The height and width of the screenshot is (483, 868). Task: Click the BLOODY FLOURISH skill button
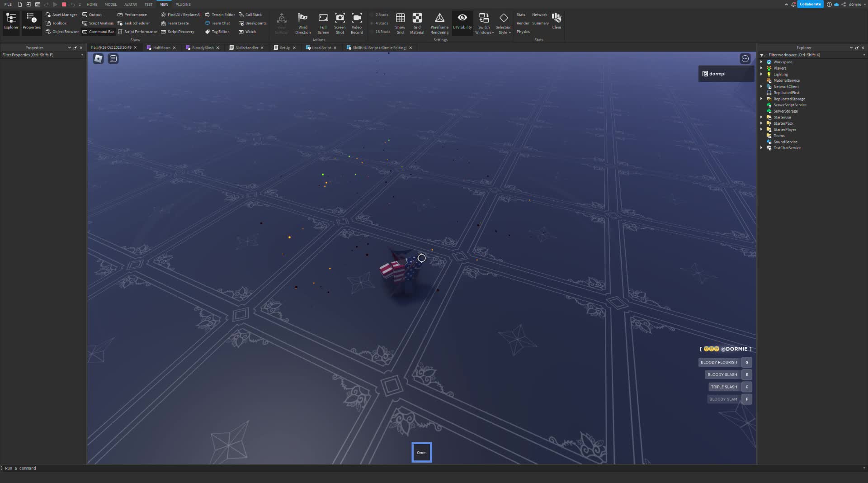point(718,362)
